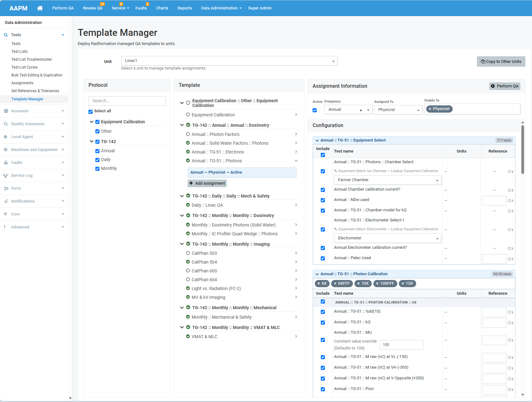
Task: Open the Assigned To Physicist dropdown
Action: pos(398,110)
